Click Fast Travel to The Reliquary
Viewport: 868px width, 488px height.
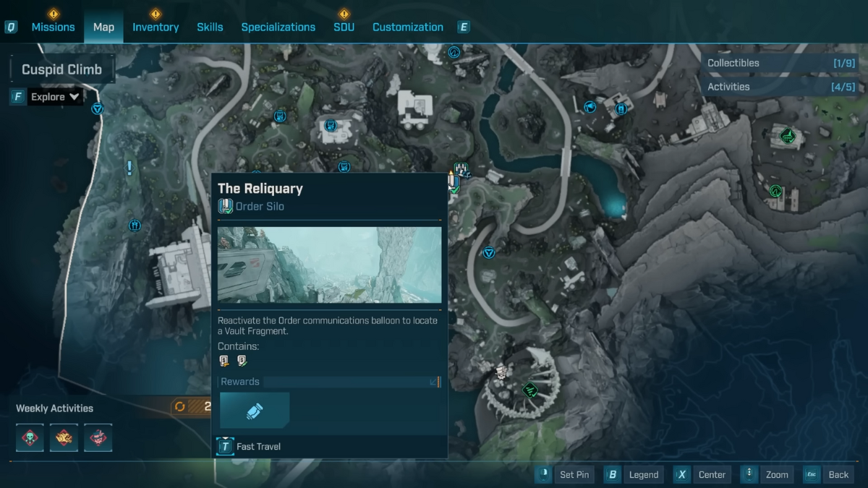click(x=258, y=446)
